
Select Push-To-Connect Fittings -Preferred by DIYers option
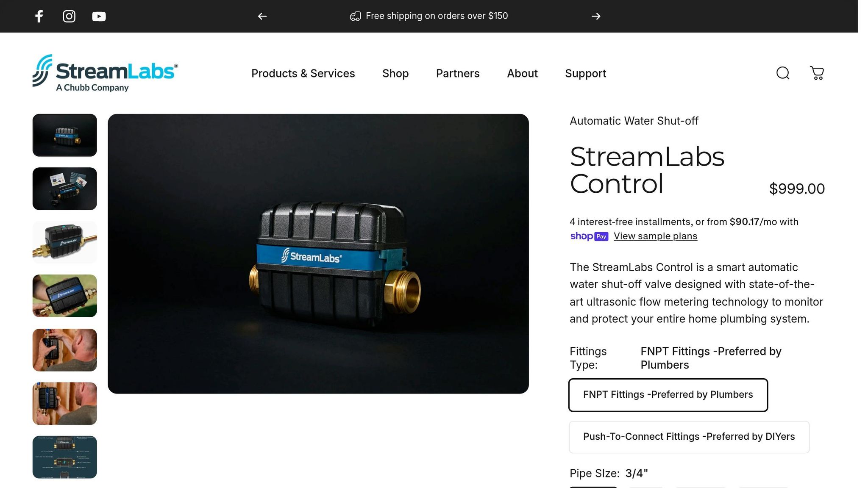tap(689, 437)
